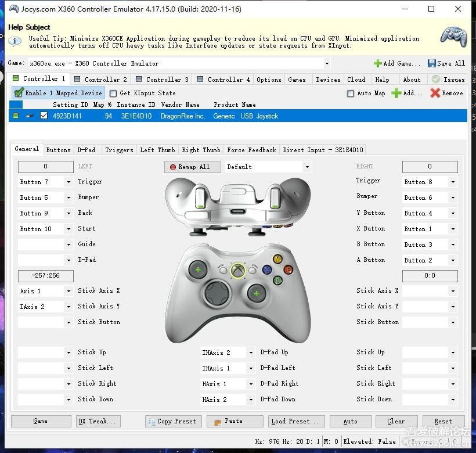
Task: Open the Options tab
Action: [x=269, y=80]
